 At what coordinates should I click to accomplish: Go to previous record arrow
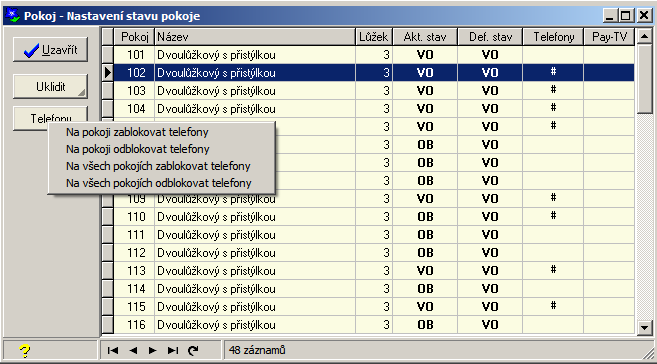(x=133, y=350)
